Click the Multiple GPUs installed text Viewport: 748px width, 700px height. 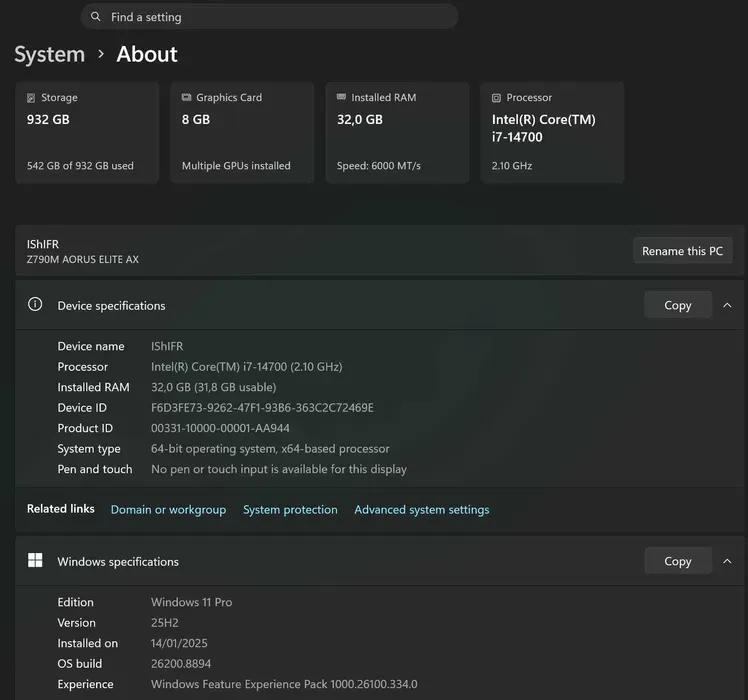coord(236,166)
